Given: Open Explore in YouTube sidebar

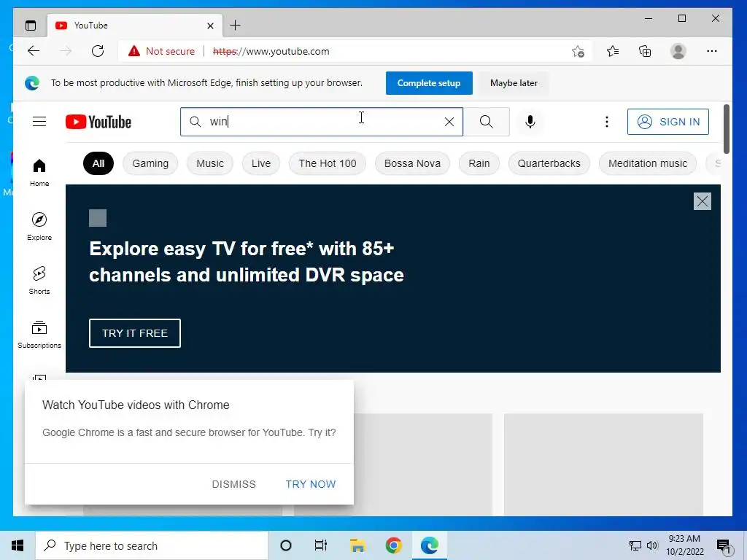Looking at the screenshot, I should pyautogui.click(x=39, y=226).
